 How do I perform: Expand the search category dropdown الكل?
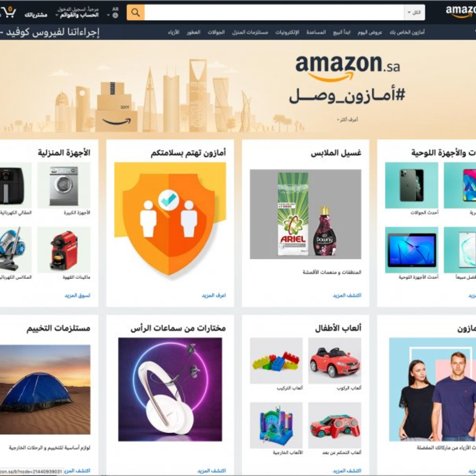pyautogui.click(x=414, y=13)
